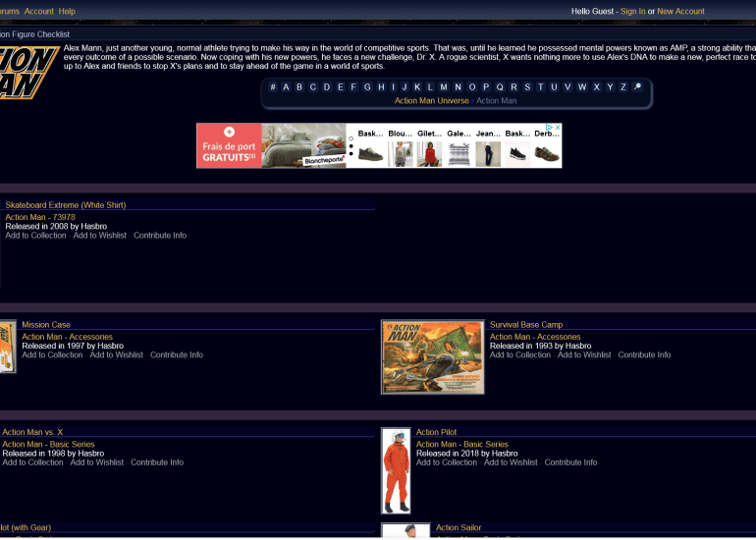Image resolution: width=756 pixels, height=540 pixels.
Task: Filter checklist by the # symbol
Action: (x=273, y=87)
